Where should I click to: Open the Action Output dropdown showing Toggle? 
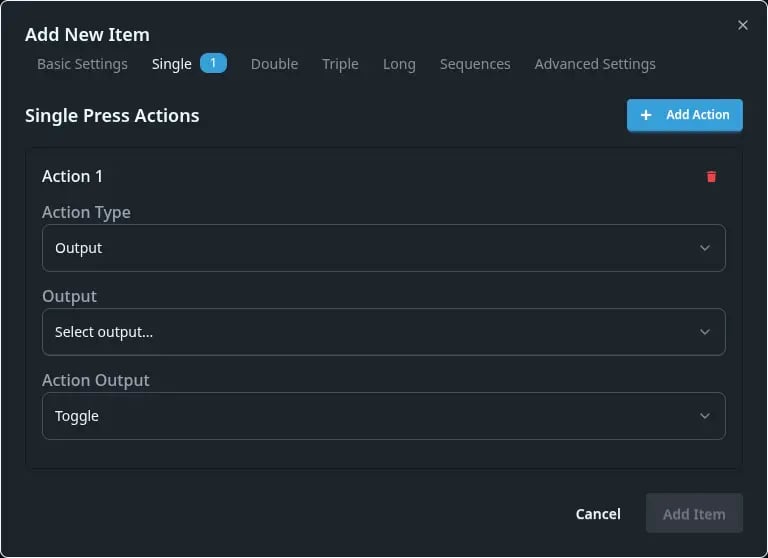(384, 415)
